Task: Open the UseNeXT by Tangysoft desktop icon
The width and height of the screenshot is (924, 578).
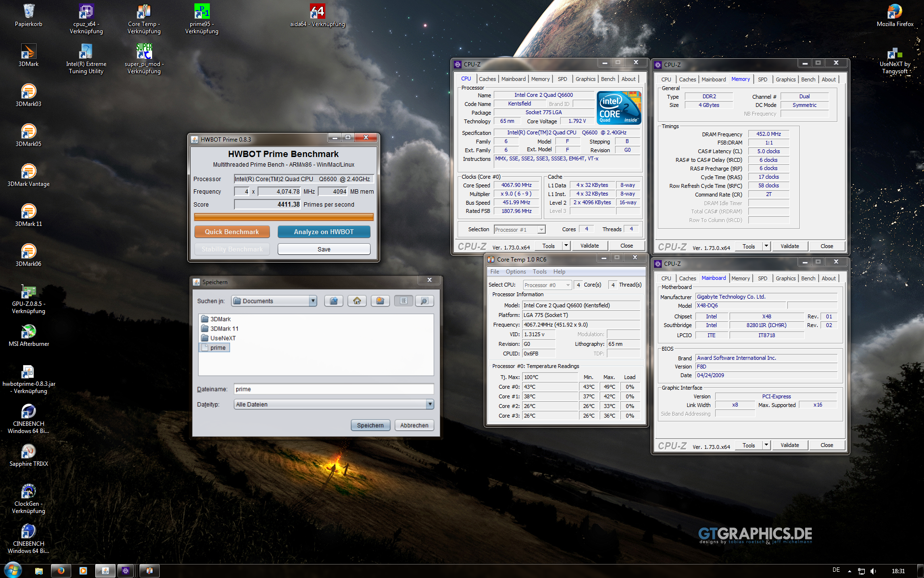Action: point(895,60)
